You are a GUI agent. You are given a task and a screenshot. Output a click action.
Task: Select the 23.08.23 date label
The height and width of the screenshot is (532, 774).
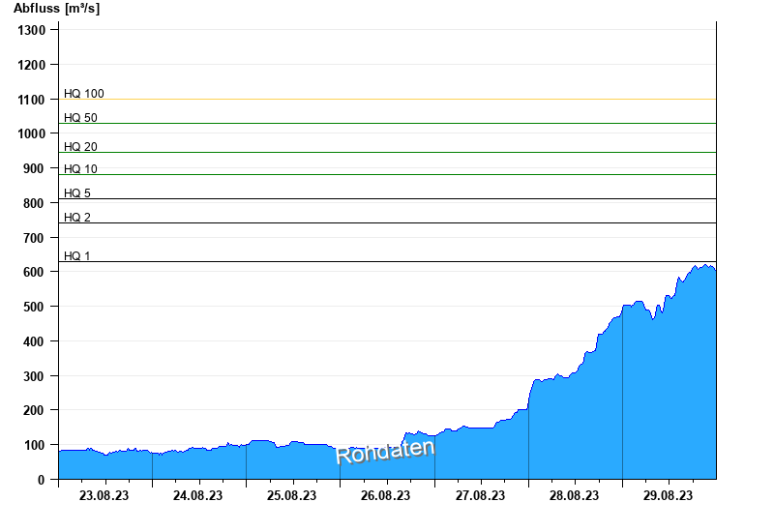(x=104, y=495)
